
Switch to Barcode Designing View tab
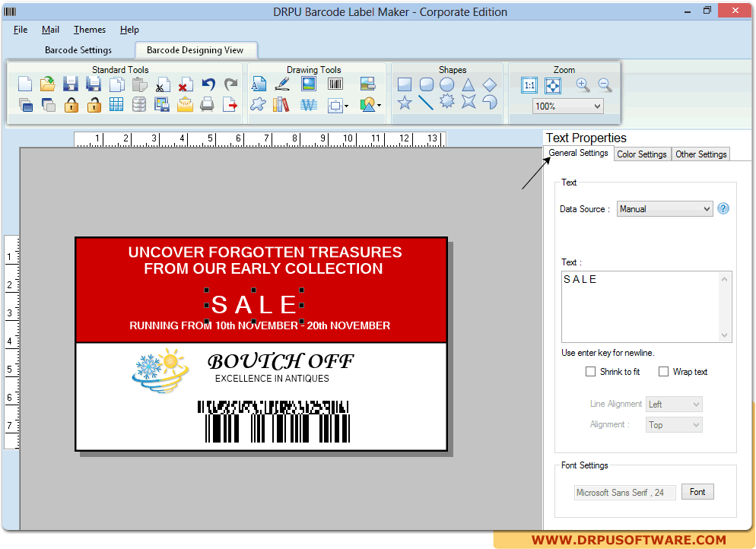click(195, 50)
